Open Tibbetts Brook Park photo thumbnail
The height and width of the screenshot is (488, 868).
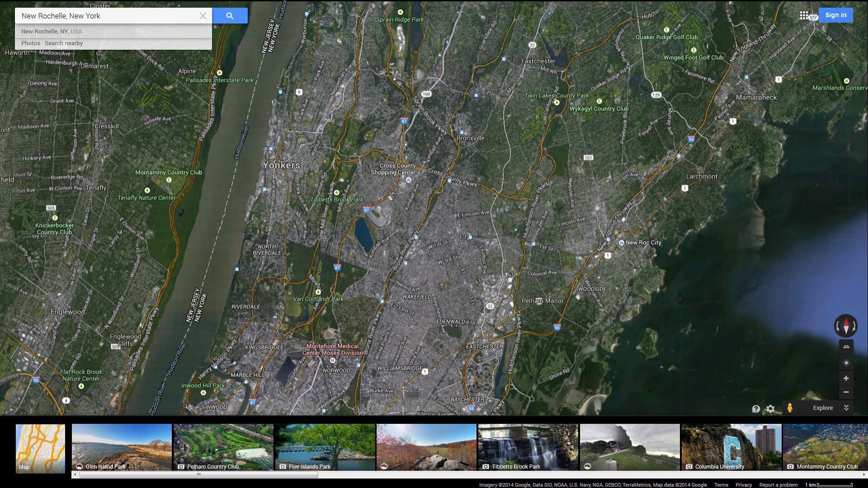528,447
